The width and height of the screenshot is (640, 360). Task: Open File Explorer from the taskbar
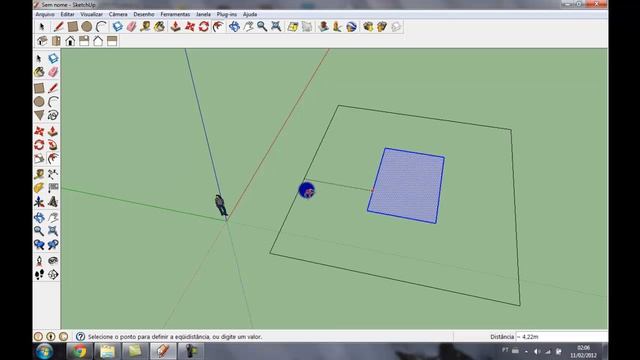click(x=107, y=351)
